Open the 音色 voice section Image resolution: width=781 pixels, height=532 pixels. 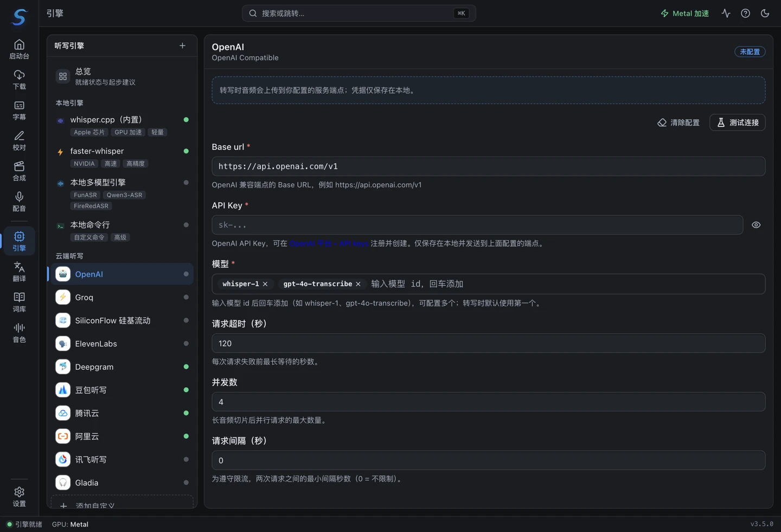pos(19,332)
